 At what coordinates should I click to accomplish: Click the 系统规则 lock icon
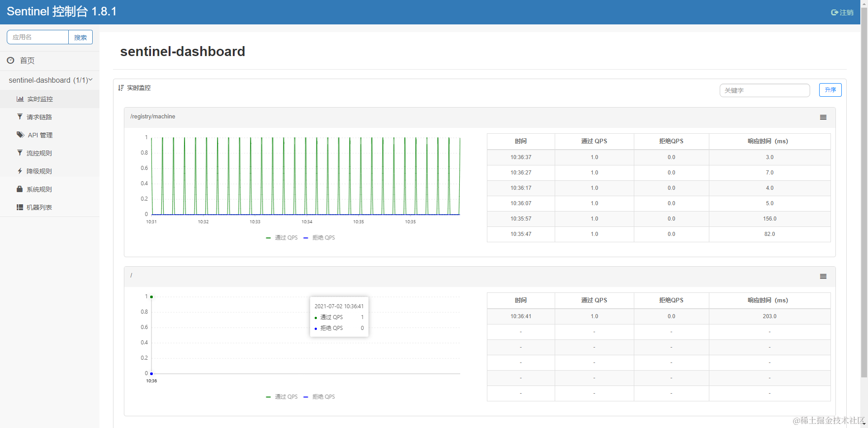point(20,189)
